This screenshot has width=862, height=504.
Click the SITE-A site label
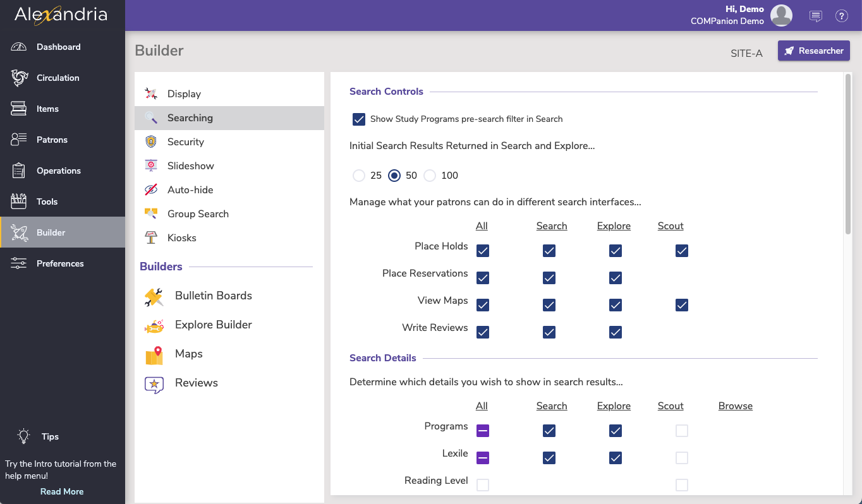point(746,54)
